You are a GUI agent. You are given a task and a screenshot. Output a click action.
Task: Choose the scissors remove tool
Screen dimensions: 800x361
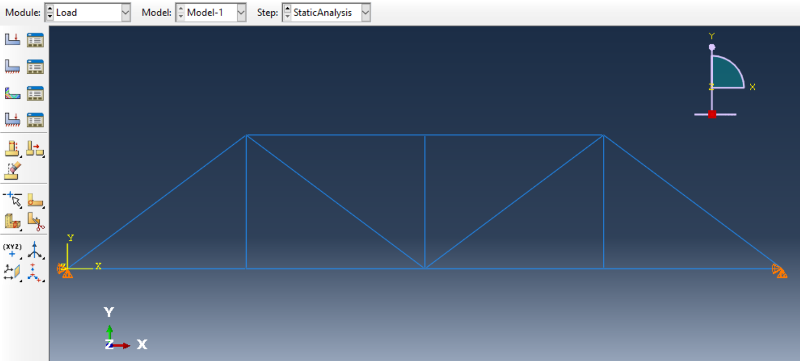coord(35,221)
